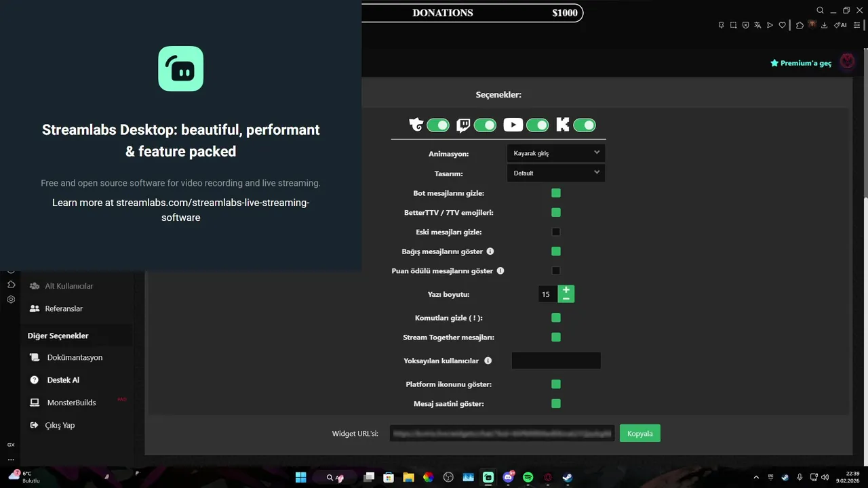The width and height of the screenshot is (868, 488).
Task: Open the translate page icon
Action: (x=757, y=25)
